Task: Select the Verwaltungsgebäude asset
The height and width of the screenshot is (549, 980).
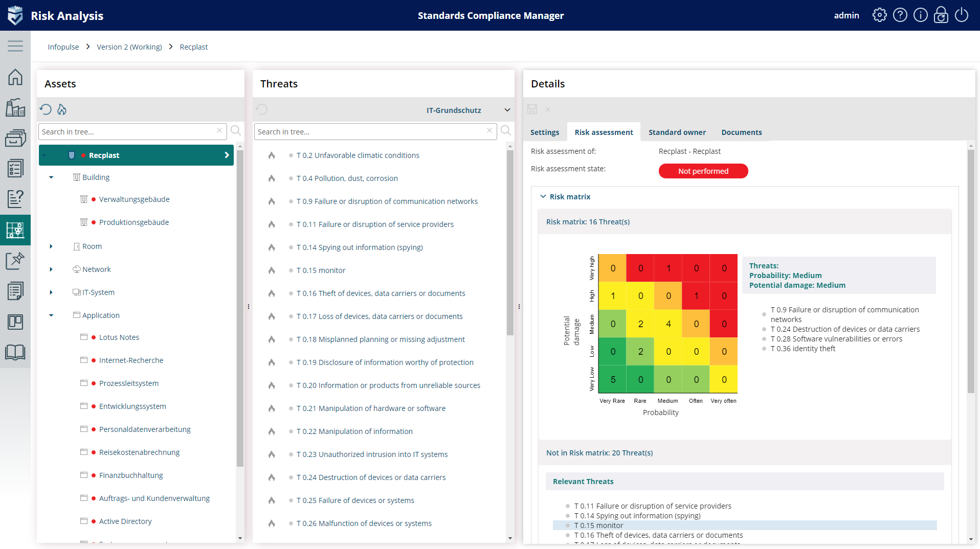Action: coord(135,199)
